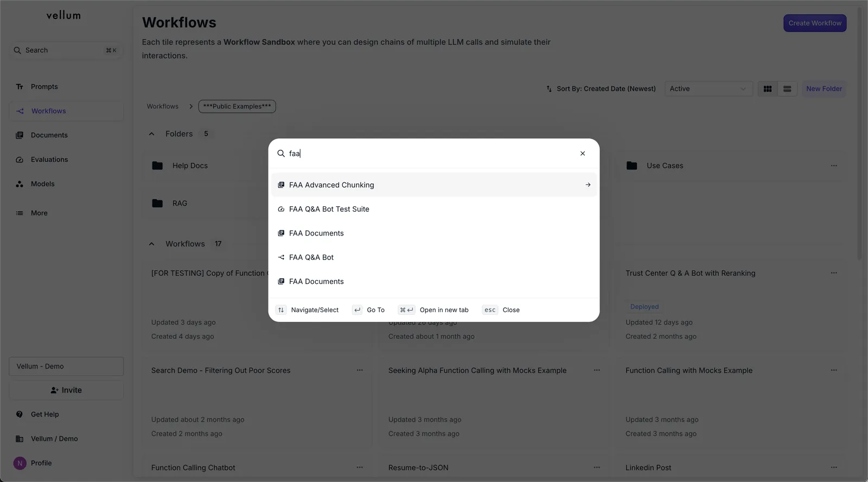
Task: Open Models in the sidebar
Action: [66, 184]
